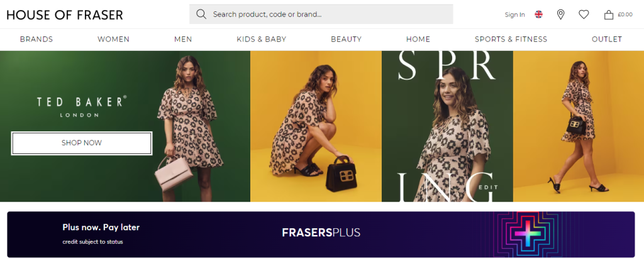This screenshot has width=644, height=259.
Task: Click the Shop Now button
Action: pyautogui.click(x=82, y=143)
